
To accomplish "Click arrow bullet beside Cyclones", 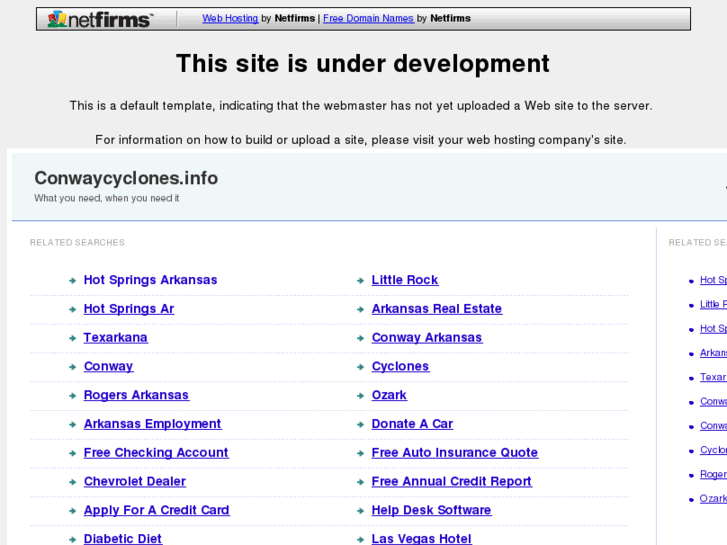I will point(360,367).
